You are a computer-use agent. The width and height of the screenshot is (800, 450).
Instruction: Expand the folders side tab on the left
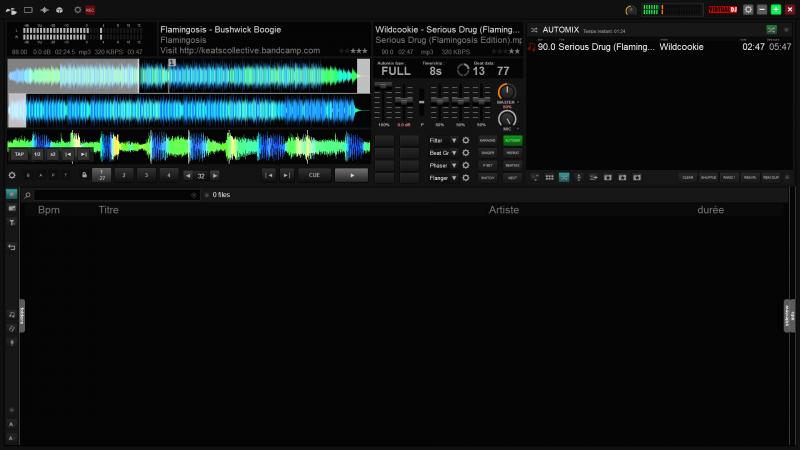pos(22,316)
